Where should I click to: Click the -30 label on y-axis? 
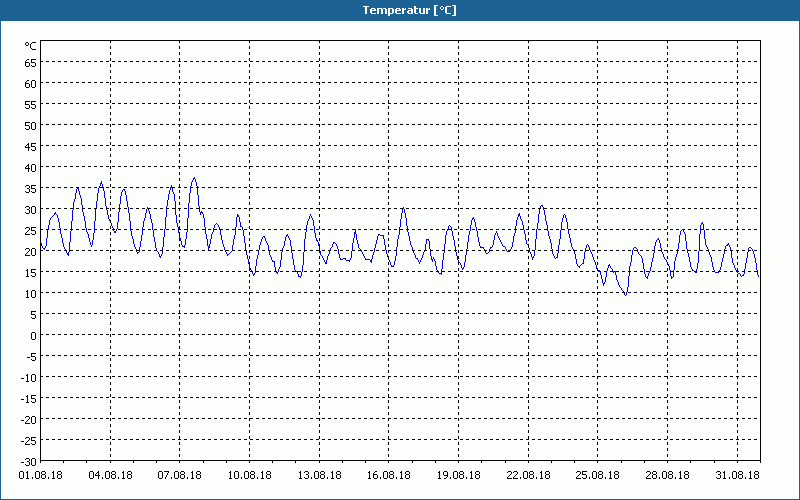coord(29,462)
